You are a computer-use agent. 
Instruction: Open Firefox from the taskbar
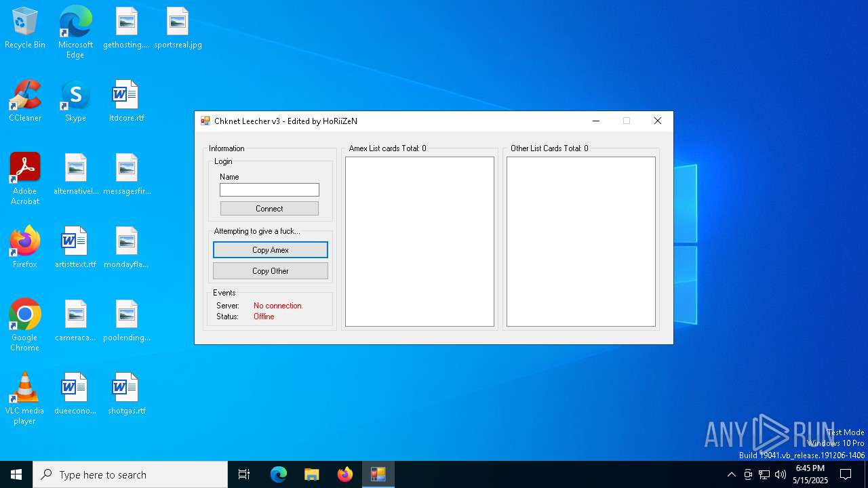(345, 474)
